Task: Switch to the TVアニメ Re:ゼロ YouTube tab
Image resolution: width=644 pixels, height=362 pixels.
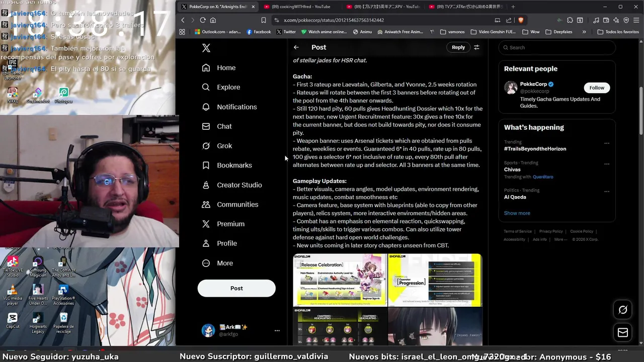Action: (465, 7)
